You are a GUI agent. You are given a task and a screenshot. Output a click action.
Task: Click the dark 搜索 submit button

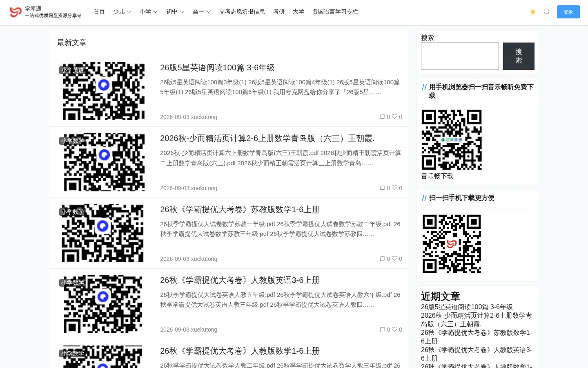519,56
